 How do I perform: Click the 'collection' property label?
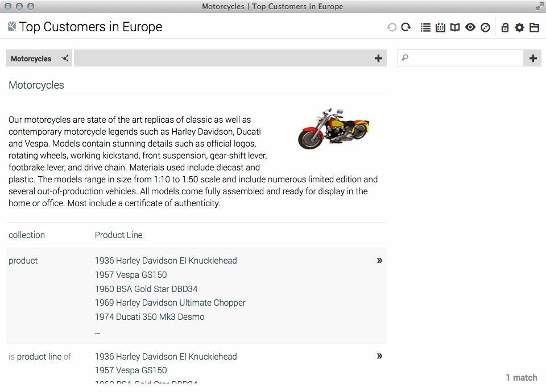27,235
